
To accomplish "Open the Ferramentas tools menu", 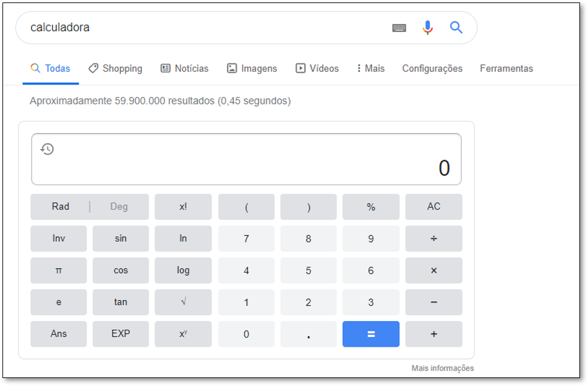I will (506, 69).
